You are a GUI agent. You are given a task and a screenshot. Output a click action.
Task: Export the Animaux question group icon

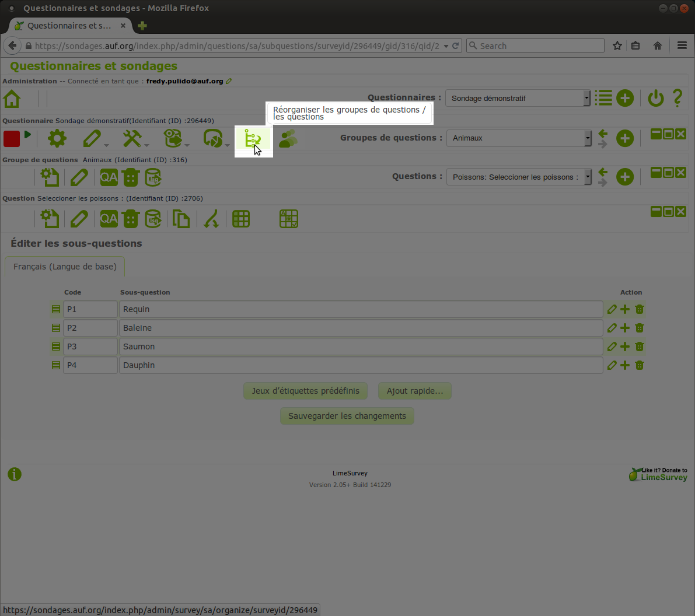tap(153, 177)
